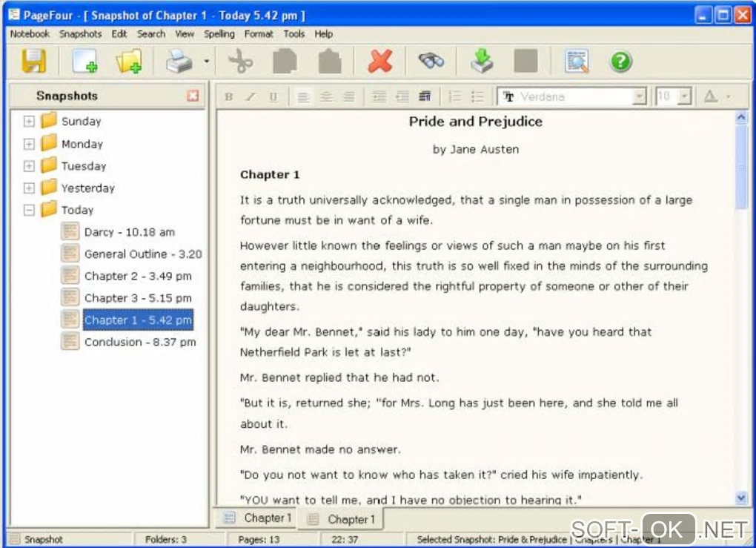
Task: Toggle Underline formatting
Action: coord(273,96)
